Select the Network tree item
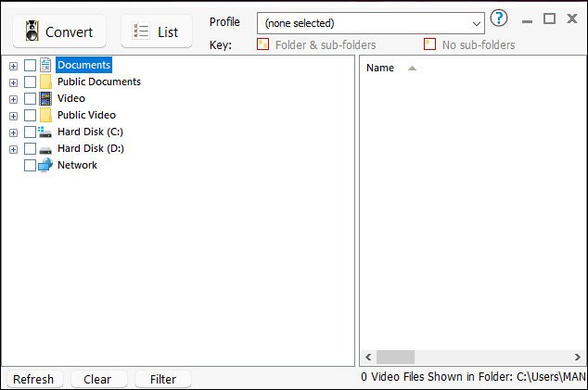Screen dimensions: 588x390 click(77, 165)
